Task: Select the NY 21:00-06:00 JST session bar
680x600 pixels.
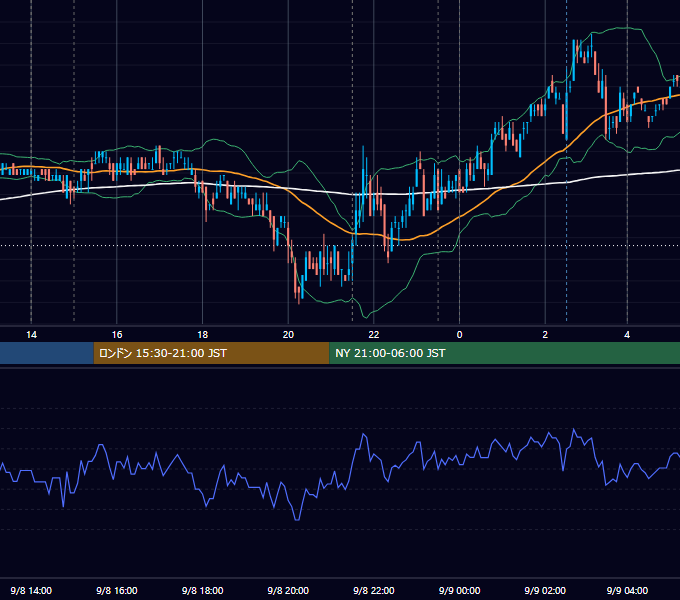Action: coord(504,353)
